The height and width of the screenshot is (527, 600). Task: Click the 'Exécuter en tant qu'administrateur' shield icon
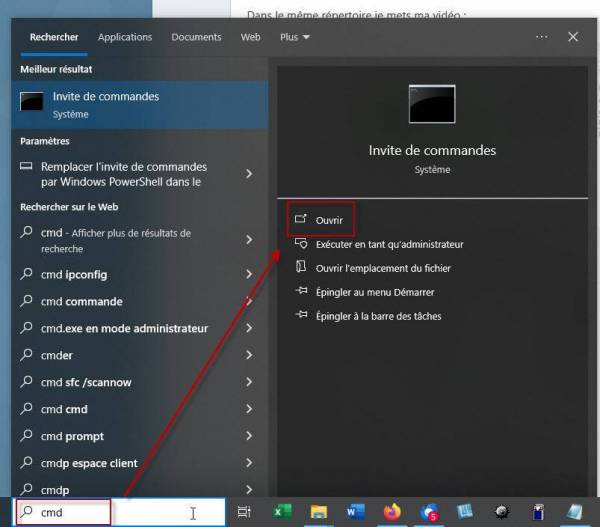tap(300, 244)
